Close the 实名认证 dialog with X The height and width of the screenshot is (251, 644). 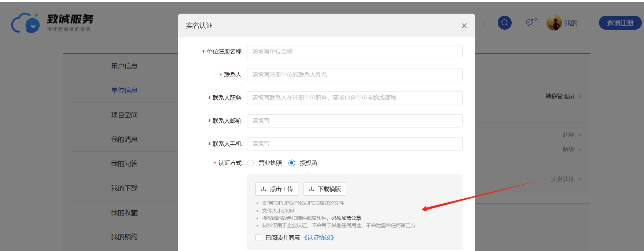tap(464, 26)
